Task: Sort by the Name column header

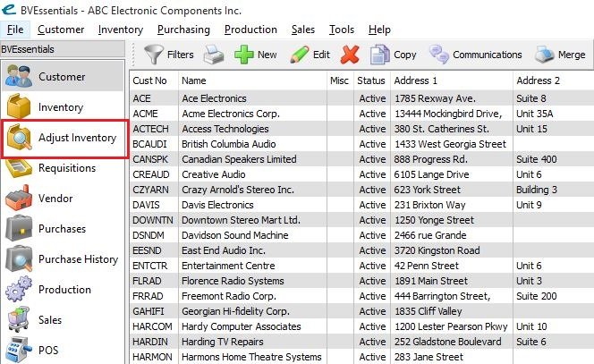Action: 252,80
